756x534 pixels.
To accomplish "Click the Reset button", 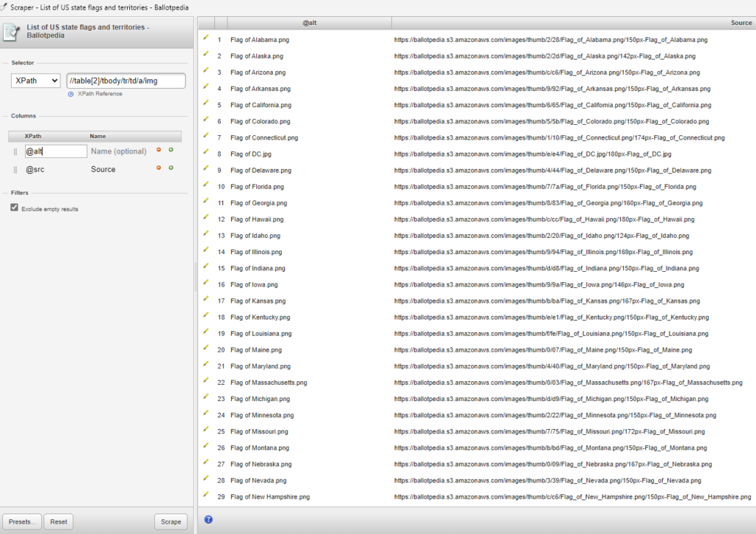I will [58, 521].
